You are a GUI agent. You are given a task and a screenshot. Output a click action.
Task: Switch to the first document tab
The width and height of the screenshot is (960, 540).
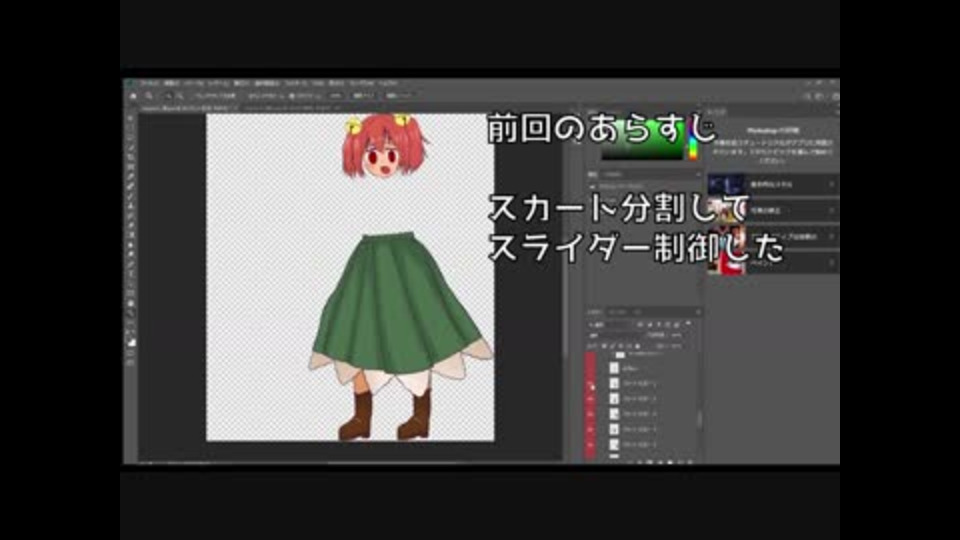pos(189,108)
